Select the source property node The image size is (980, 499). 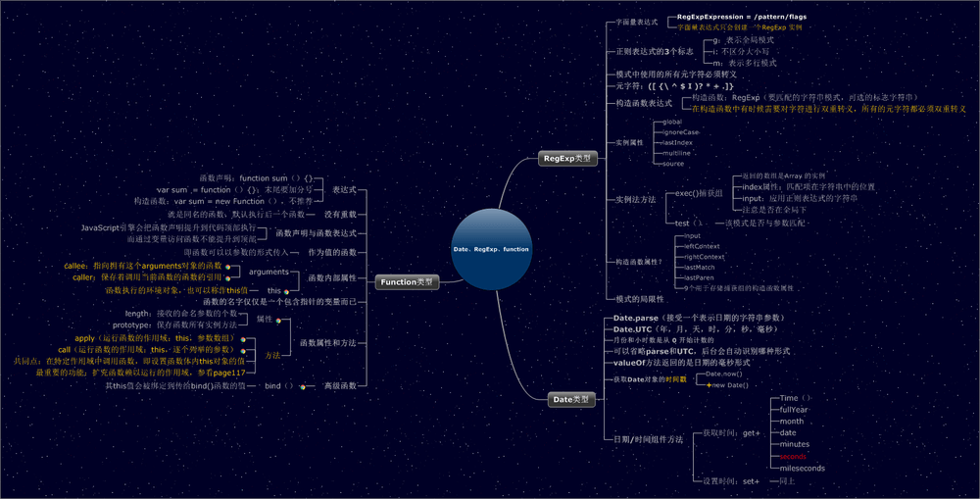pyautogui.click(x=672, y=164)
